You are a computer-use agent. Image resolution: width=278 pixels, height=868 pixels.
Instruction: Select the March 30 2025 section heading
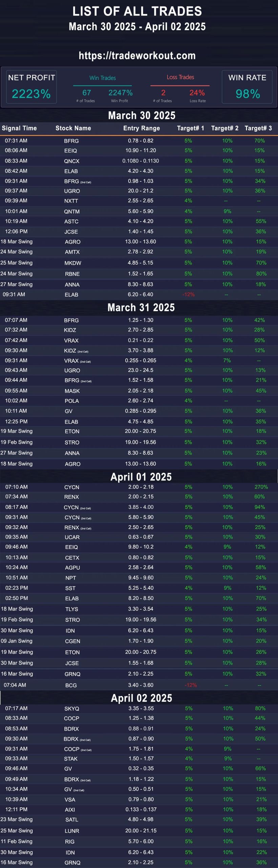point(142,116)
